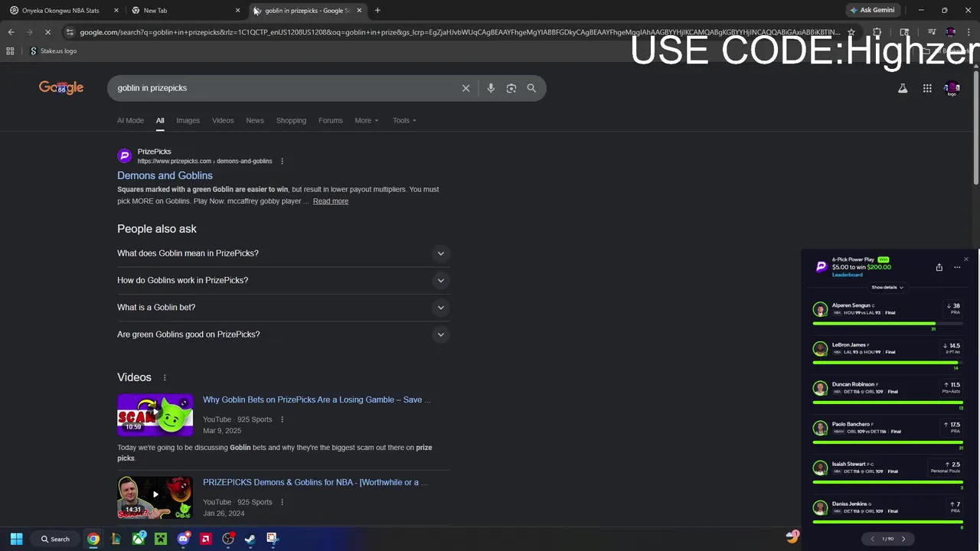
Task: Open new browser tab with plus
Action: click(377, 10)
